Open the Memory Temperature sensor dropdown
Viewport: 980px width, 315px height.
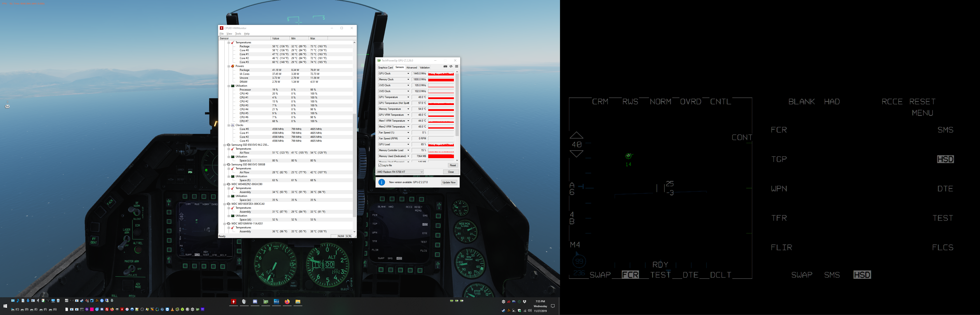pos(408,109)
